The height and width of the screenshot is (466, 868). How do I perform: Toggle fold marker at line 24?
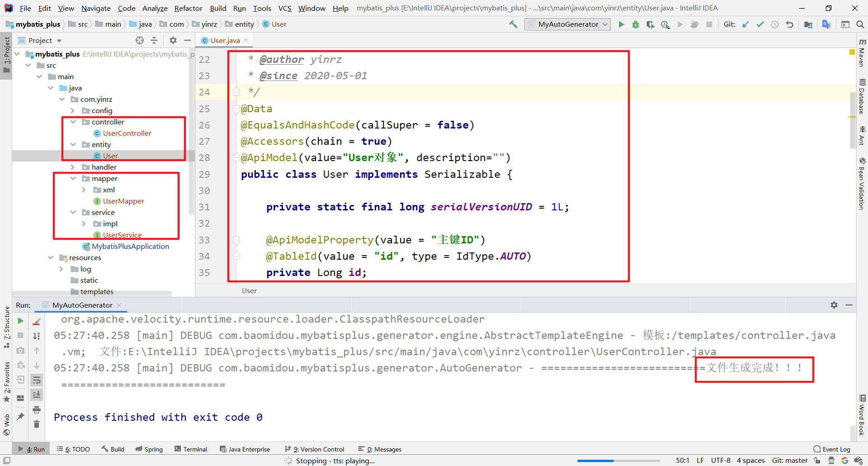[236, 92]
